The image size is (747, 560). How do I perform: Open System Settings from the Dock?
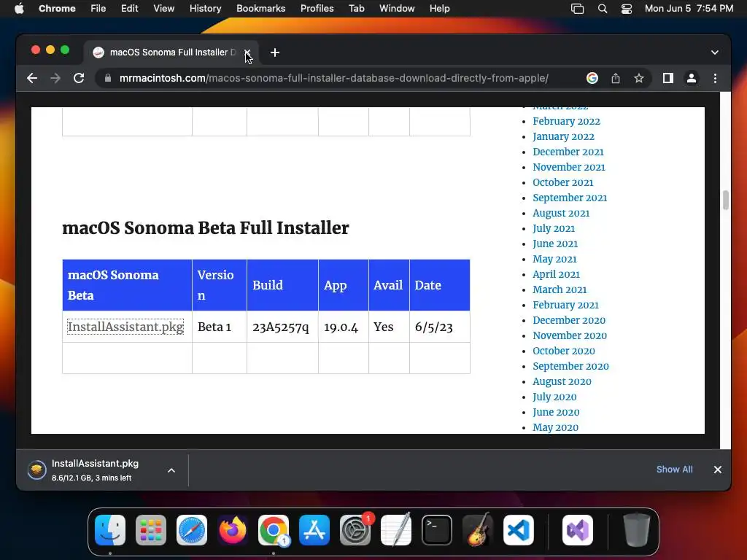pyautogui.click(x=355, y=530)
